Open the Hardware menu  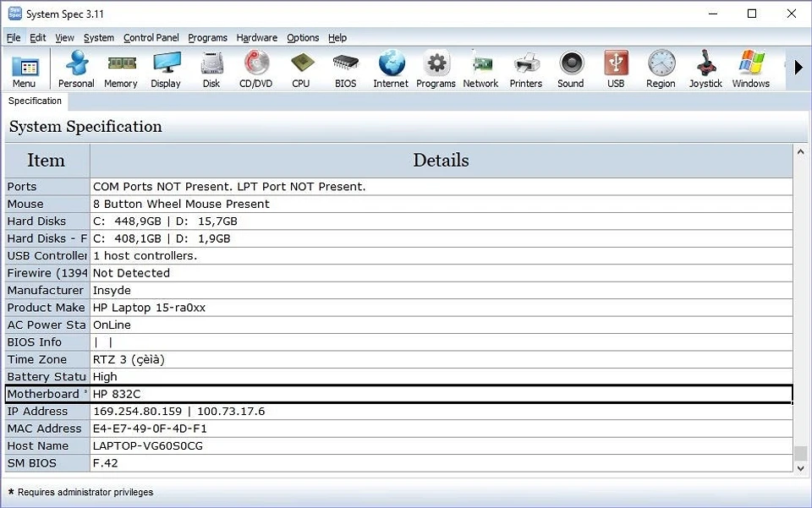pyautogui.click(x=256, y=38)
